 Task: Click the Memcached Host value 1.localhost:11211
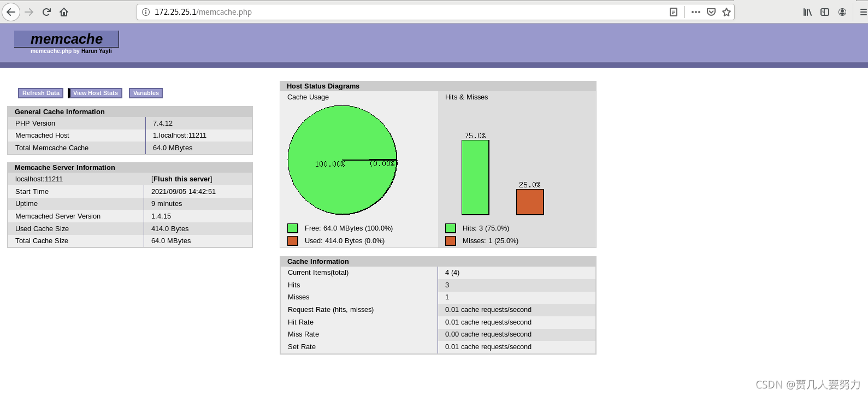click(x=180, y=135)
